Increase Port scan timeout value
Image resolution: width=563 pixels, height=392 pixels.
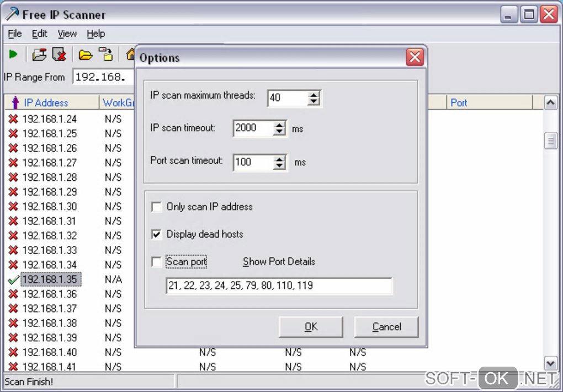279,159
